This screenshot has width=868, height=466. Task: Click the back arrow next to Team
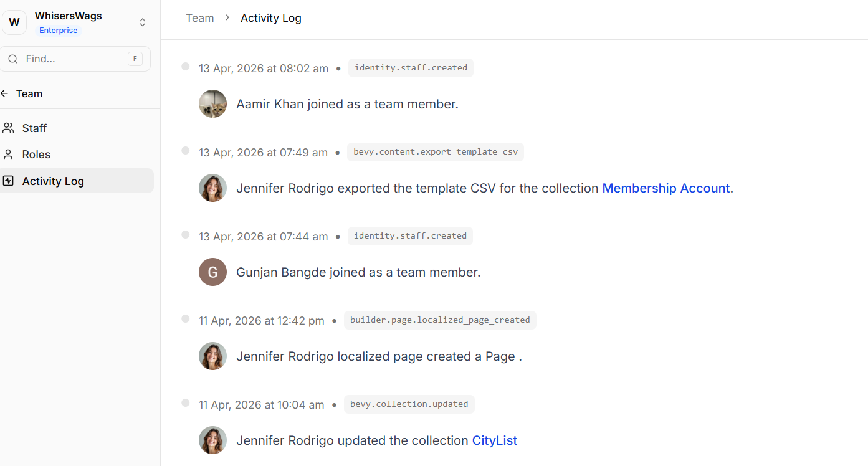[5, 93]
